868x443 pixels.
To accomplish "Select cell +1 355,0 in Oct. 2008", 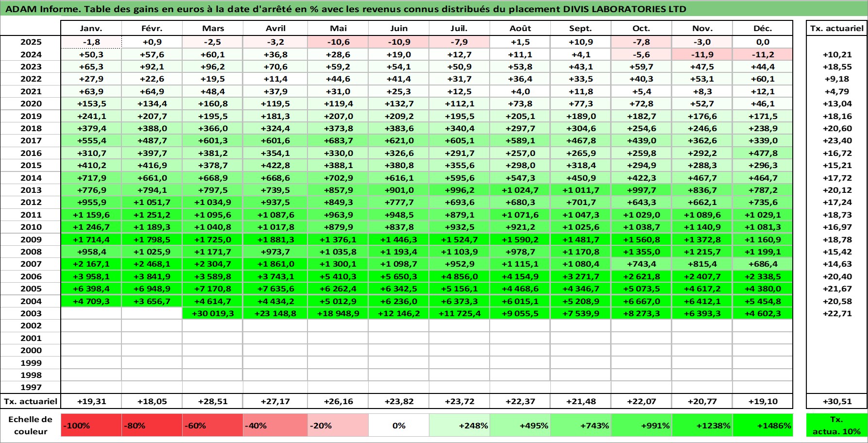I will 641,252.
